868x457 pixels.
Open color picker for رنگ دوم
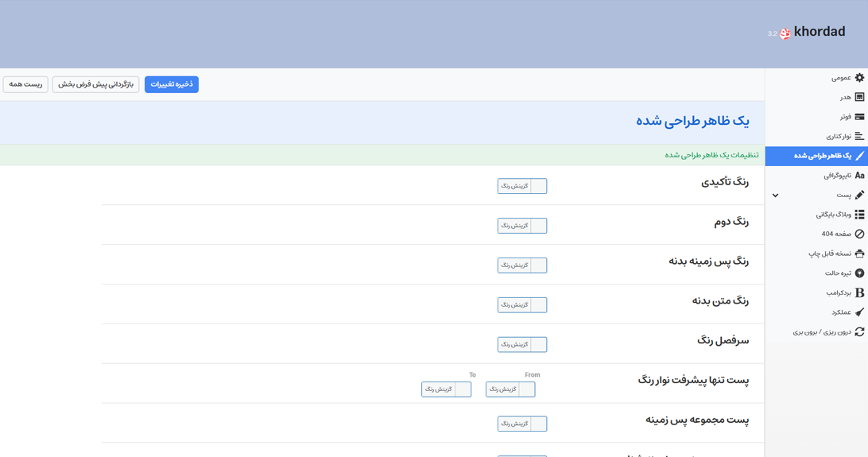[x=522, y=226]
